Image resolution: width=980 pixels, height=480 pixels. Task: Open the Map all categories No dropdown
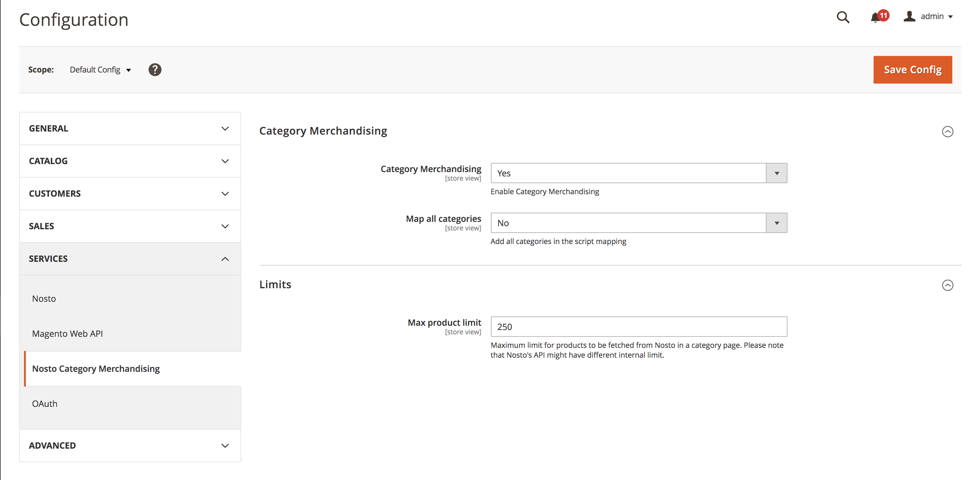coord(638,223)
